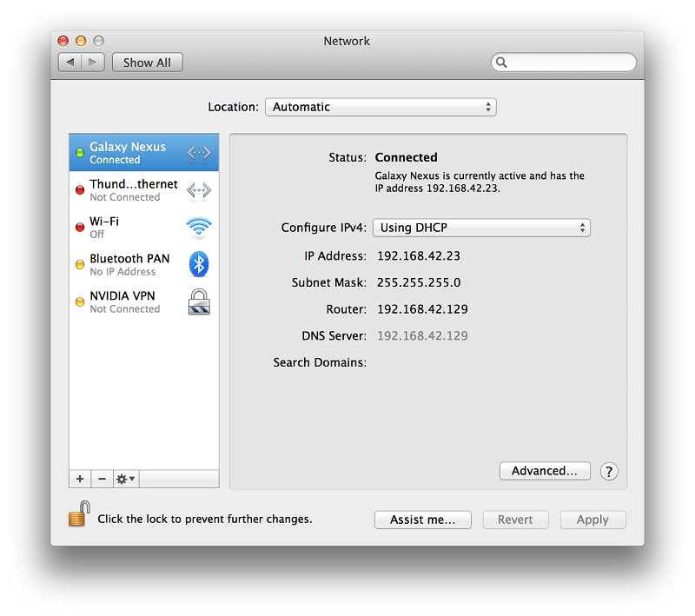This screenshot has width=695, height=616.
Task: Select Thunderbolt Ethernet in the service list
Action: (x=144, y=190)
